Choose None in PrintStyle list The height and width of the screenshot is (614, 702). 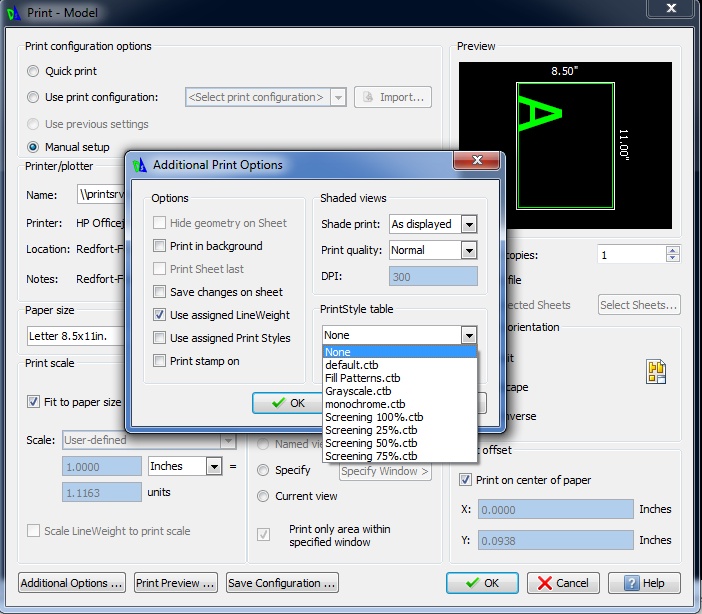[399, 352]
